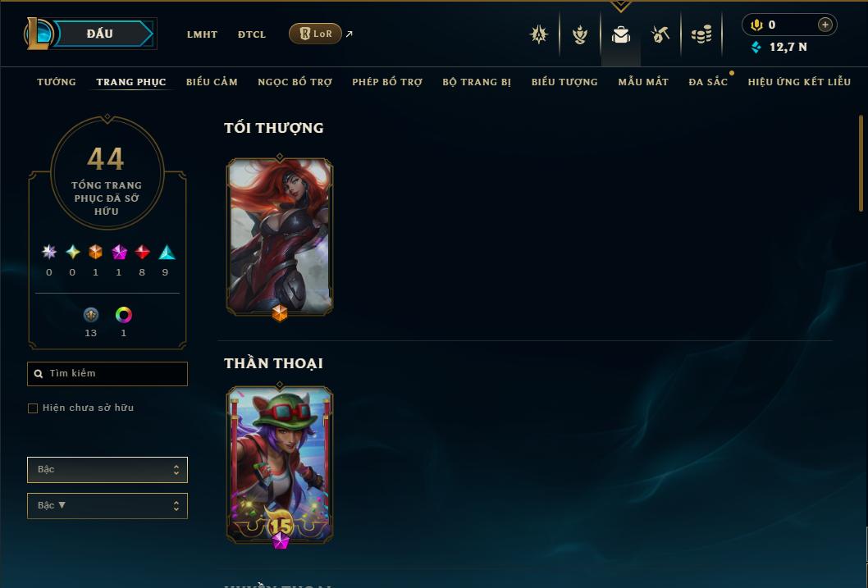This screenshot has height=588, width=868.
Task: Open the Store coins icon
Action: point(701,34)
